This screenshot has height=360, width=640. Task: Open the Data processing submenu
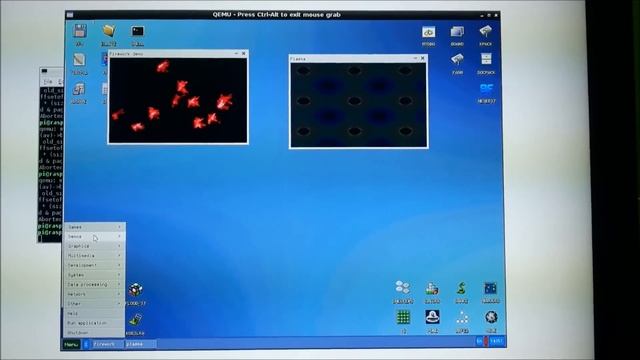pos(95,284)
